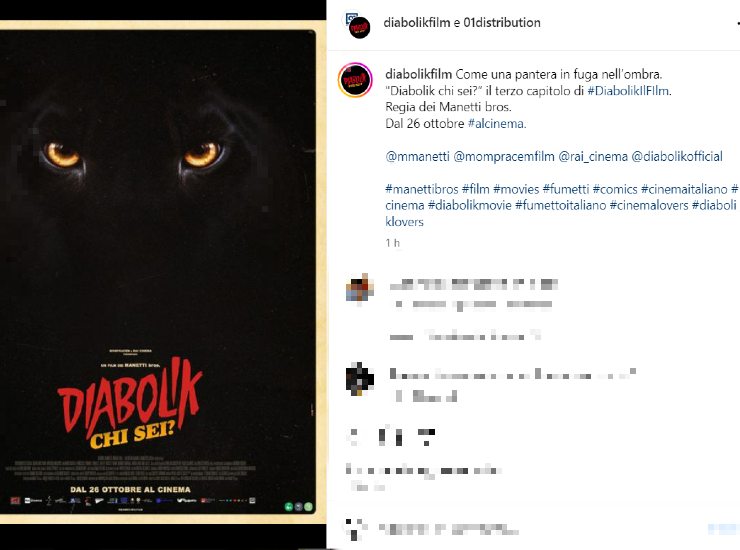Open the #alcinema hashtag
Image resolution: width=740 pixels, height=550 pixels.
(496, 124)
